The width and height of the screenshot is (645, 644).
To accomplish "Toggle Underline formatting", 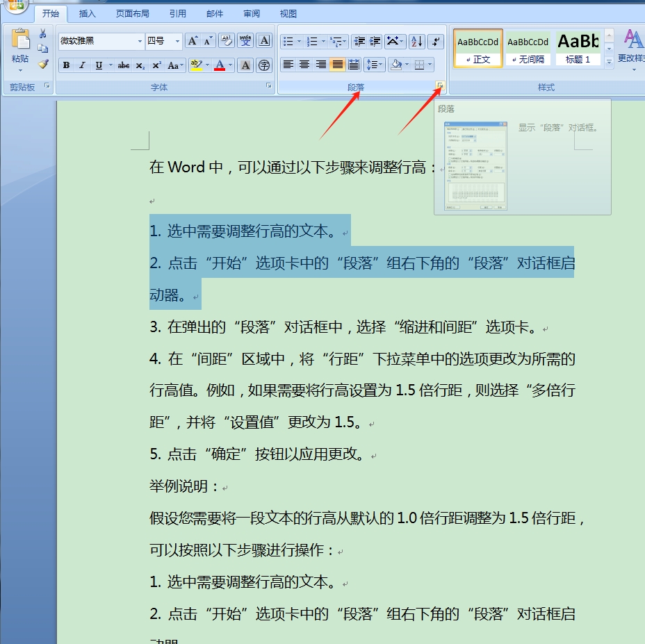I will (x=99, y=65).
